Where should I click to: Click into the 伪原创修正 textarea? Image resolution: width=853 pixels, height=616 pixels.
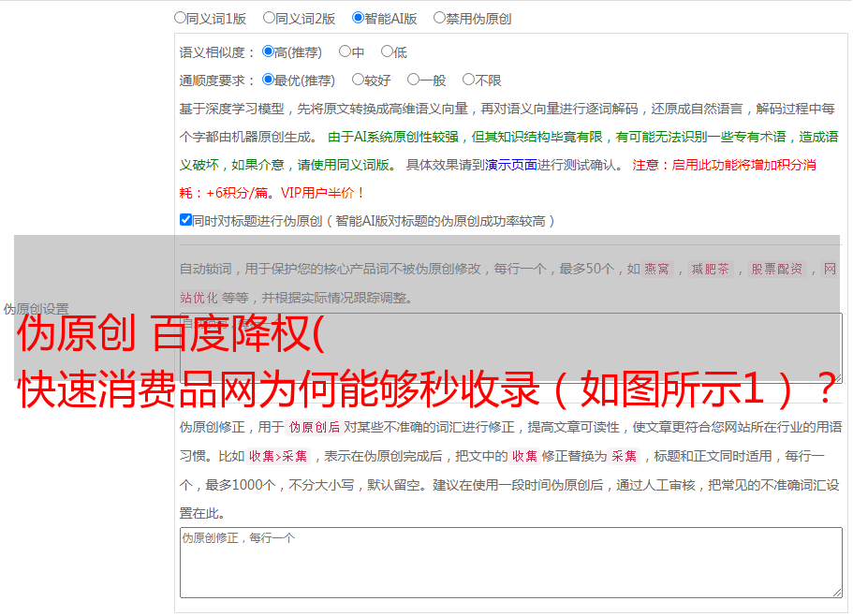(x=511, y=563)
